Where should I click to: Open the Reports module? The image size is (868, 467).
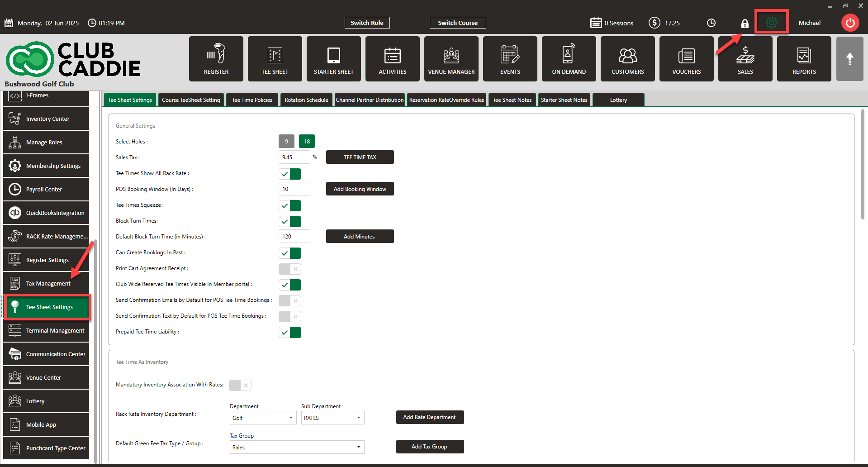coord(804,59)
